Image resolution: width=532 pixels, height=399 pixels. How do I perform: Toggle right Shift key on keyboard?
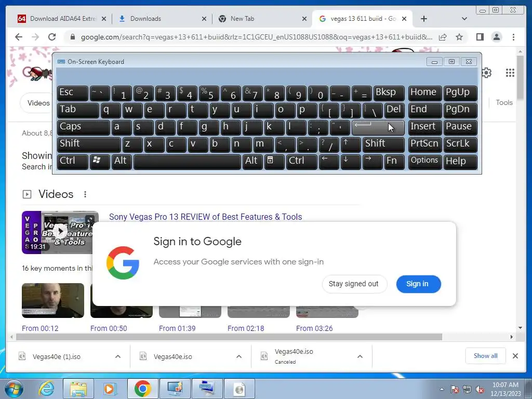coord(383,144)
